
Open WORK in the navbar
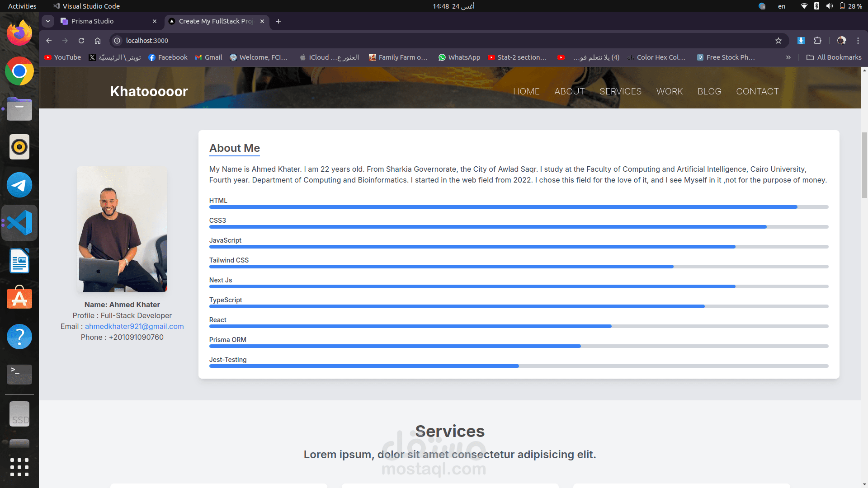(670, 91)
